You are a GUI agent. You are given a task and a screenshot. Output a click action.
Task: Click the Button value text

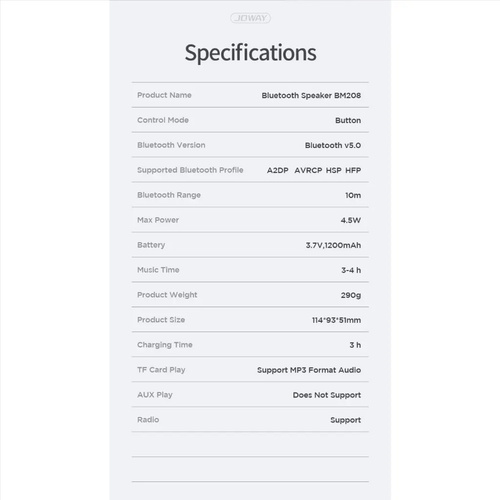pyautogui.click(x=348, y=120)
